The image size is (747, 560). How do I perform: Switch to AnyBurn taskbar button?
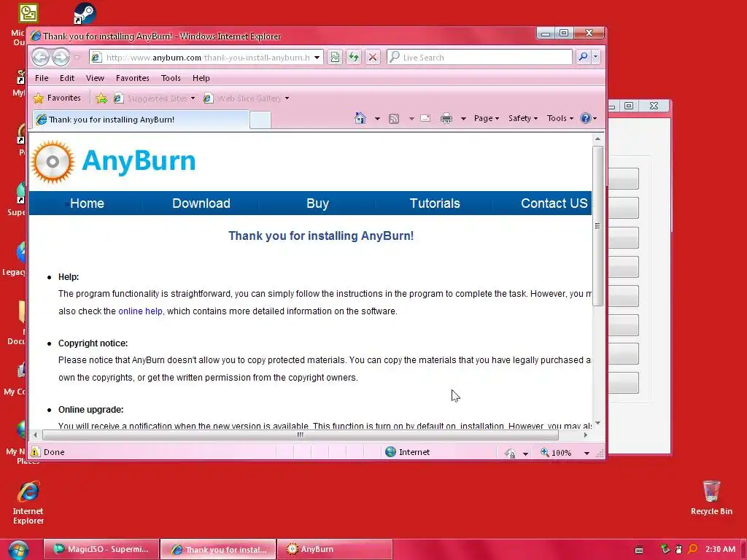[334, 550]
